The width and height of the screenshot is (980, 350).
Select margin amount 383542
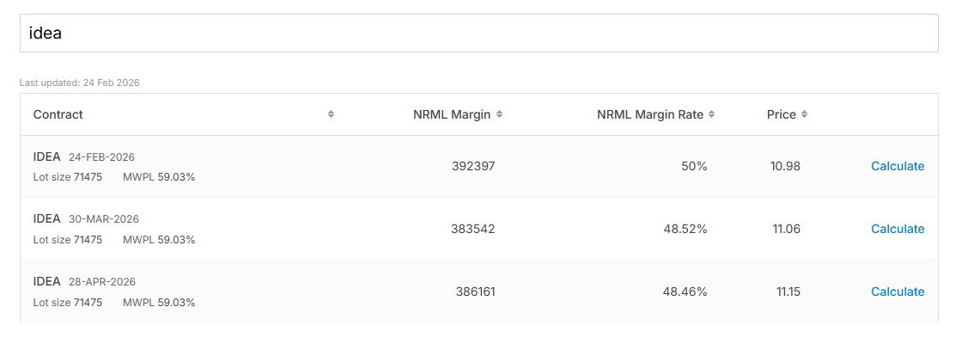click(473, 229)
